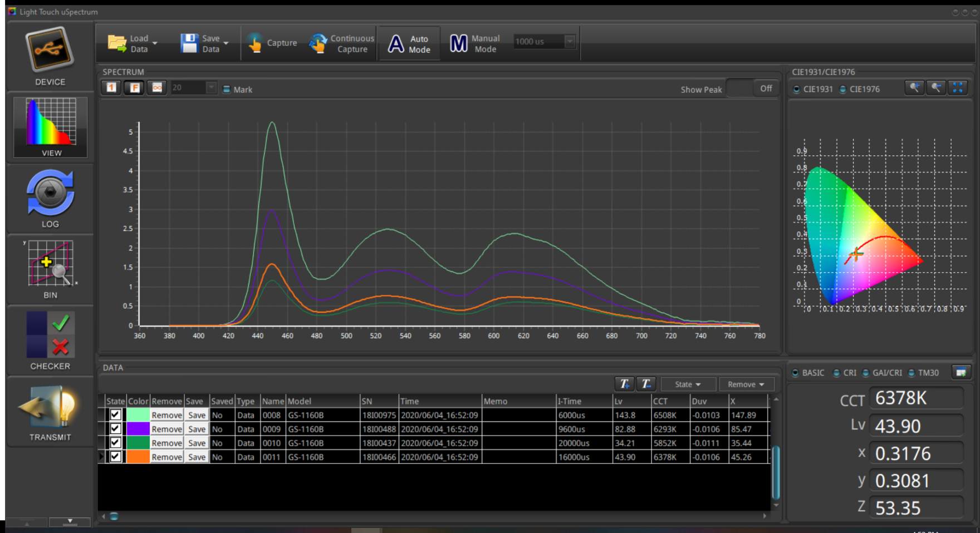Screen dimensions: 980x533
Task: Remove data row 0010
Action: tap(166, 443)
